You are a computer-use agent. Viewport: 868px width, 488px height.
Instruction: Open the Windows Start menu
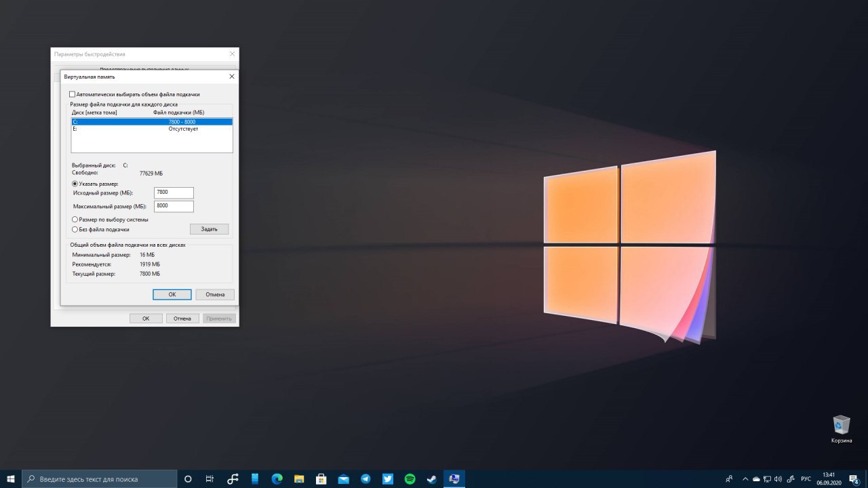pos(11,479)
